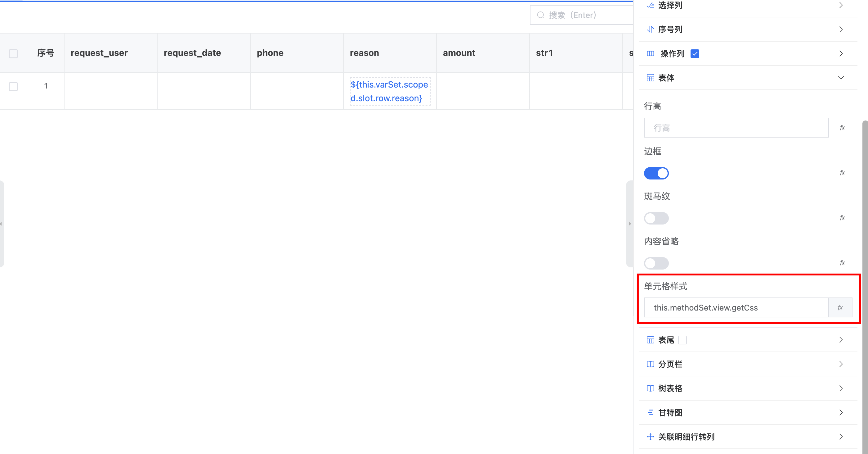Expand the 树表格 section chevron
This screenshot has width=868, height=454.
coord(841,388)
